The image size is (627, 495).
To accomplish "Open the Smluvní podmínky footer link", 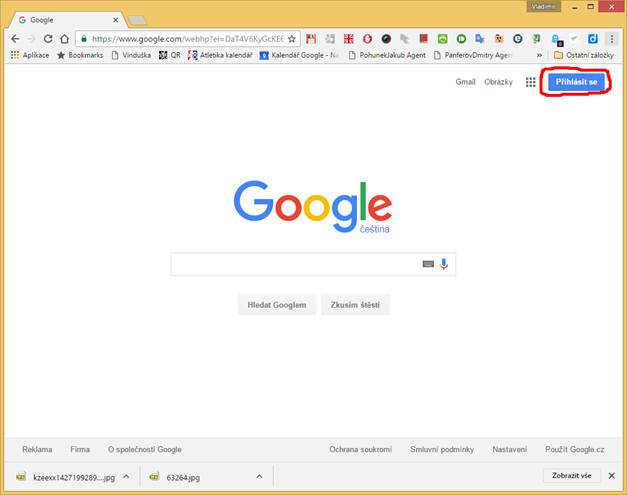I will pos(442,449).
